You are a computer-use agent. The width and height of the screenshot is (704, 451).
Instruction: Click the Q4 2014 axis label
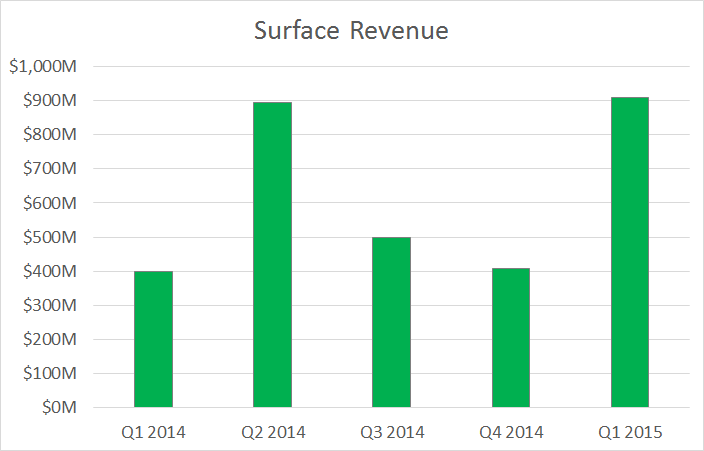510,433
